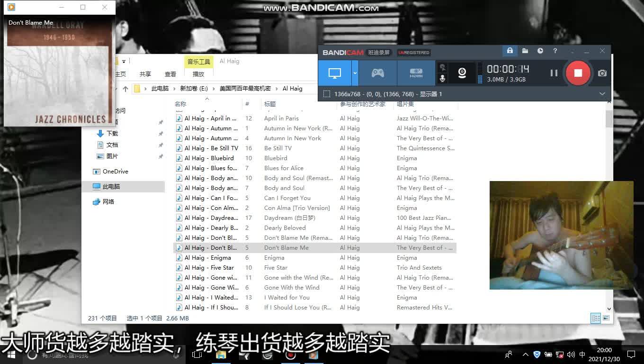The height and width of the screenshot is (364, 644).
Task: Open the notification center icon
Action: (x=631, y=354)
